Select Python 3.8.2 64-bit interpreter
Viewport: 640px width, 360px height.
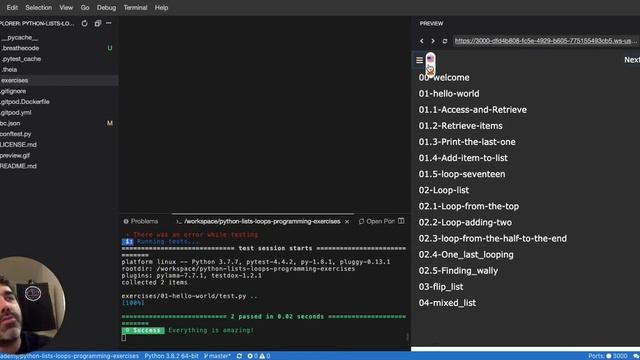171,356
